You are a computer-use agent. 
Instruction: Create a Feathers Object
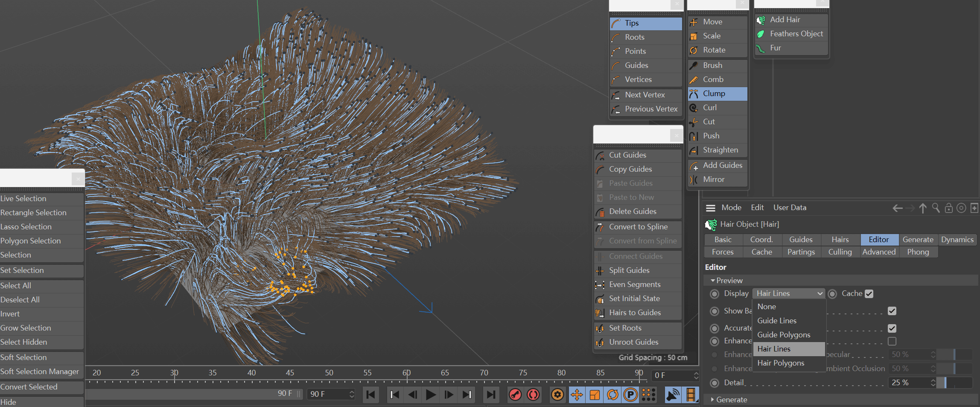791,34
